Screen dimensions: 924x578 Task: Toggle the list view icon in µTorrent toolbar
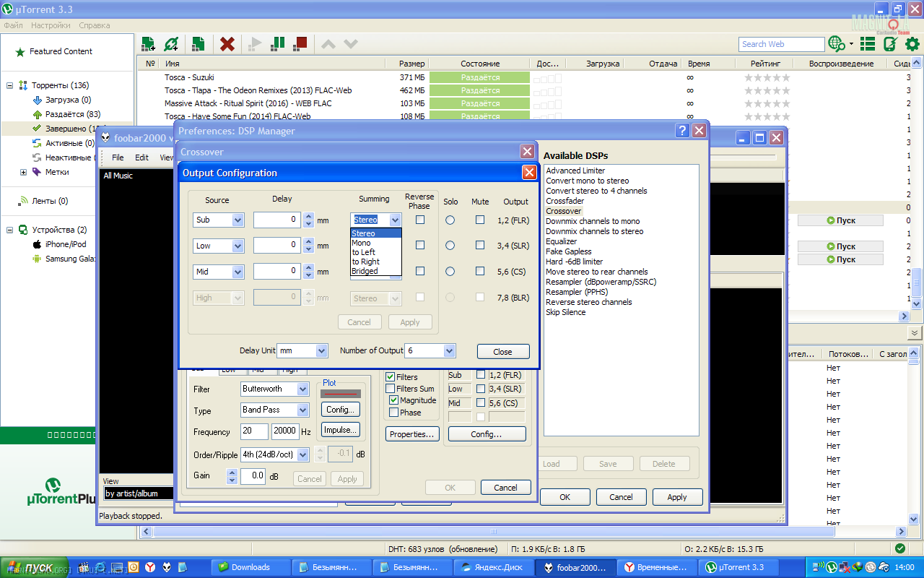[x=868, y=44]
